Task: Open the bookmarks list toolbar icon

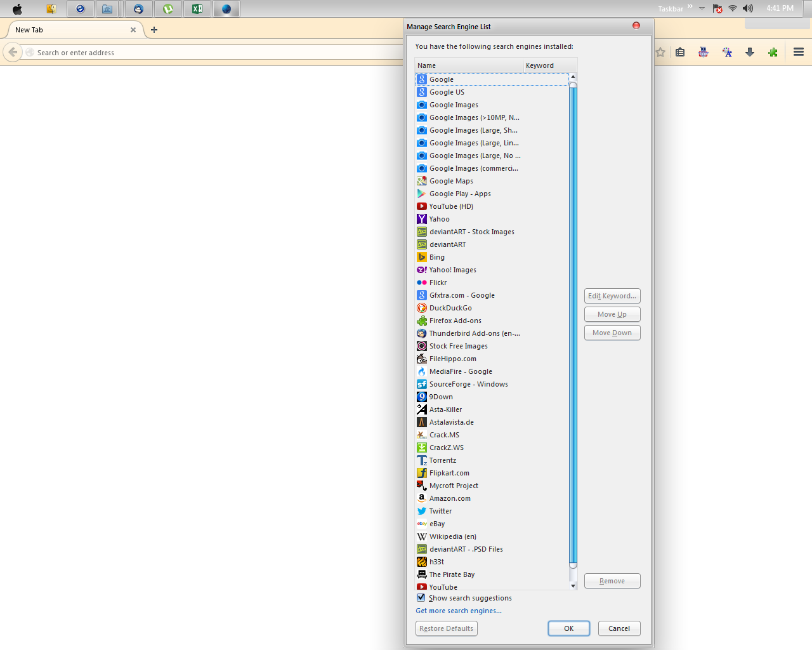Action: coord(680,52)
